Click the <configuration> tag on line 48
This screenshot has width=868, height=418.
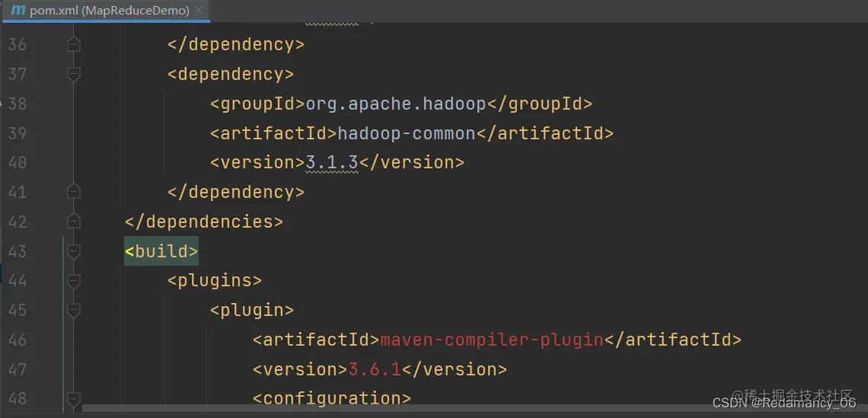[x=332, y=399]
